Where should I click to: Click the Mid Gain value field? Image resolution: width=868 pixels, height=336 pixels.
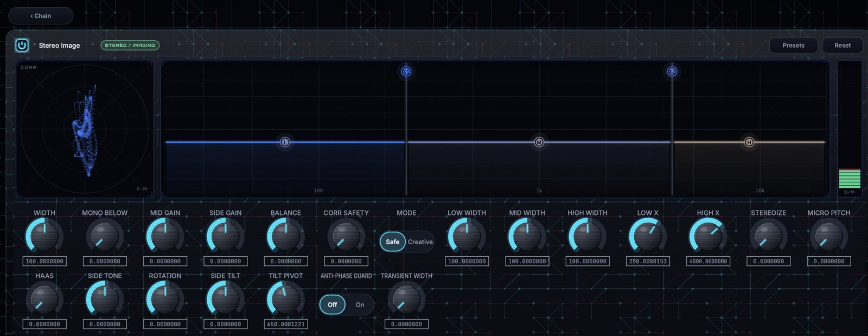pyautogui.click(x=165, y=261)
